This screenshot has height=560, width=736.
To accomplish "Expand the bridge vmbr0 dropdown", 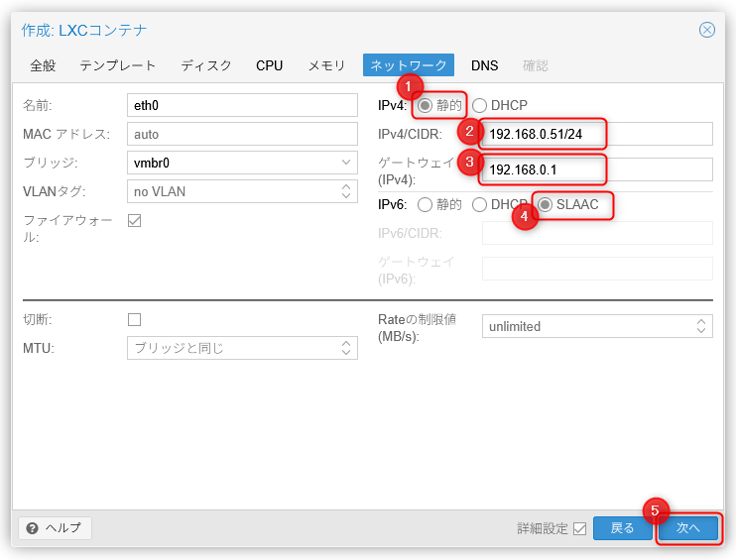I will point(346,163).
